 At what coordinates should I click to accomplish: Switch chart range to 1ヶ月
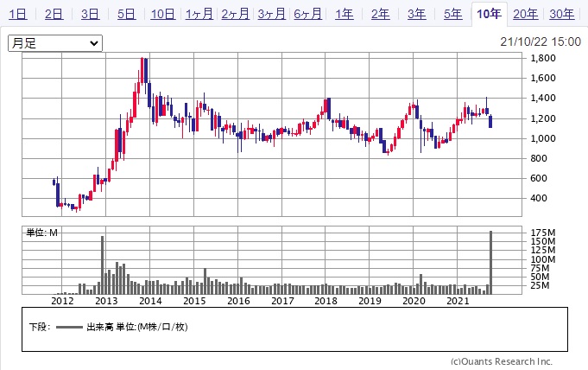[x=199, y=15]
